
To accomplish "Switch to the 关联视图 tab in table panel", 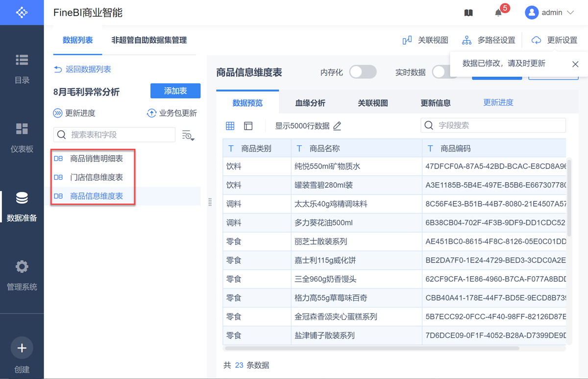I will (x=373, y=103).
